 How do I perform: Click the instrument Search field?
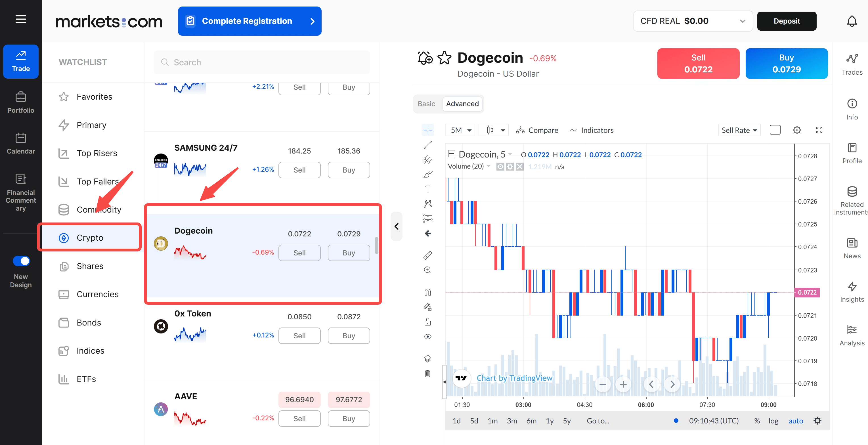tap(262, 62)
